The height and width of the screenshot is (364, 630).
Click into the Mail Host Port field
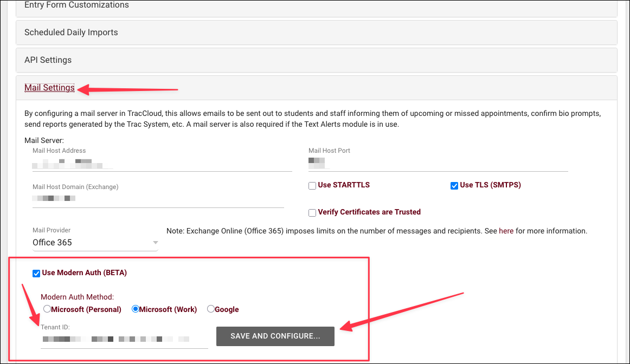click(x=437, y=161)
